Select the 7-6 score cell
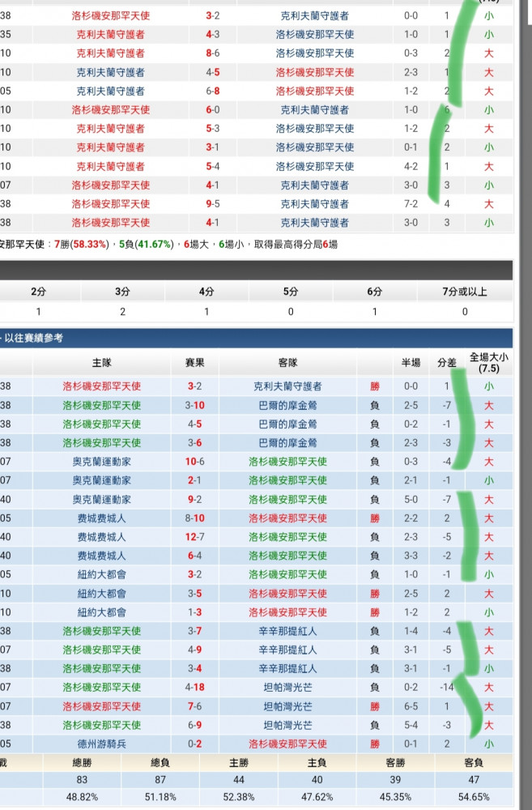532x810 pixels. point(194,706)
